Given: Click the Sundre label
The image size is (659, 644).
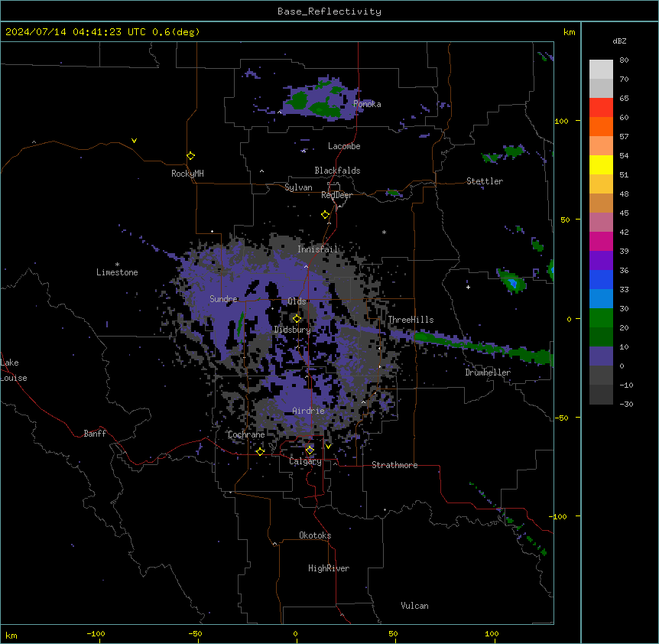Looking at the screenshot, I should click(x=223, y=299).
